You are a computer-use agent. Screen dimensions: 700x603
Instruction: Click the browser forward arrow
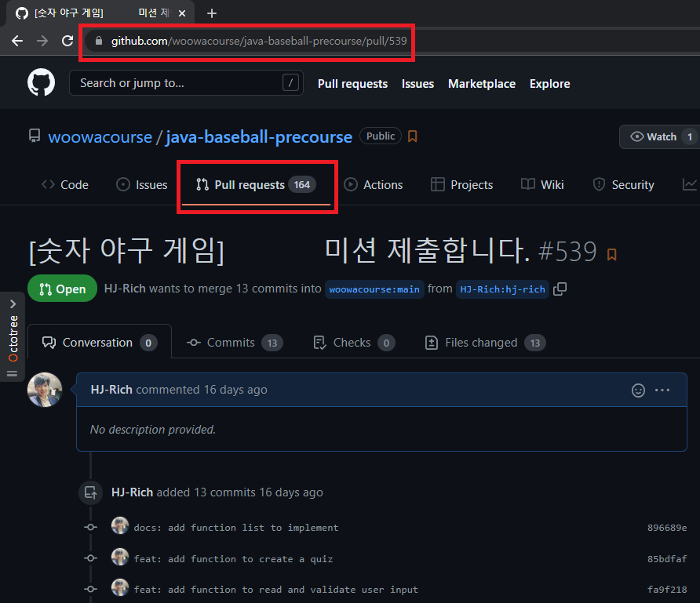tap(42, 41)
